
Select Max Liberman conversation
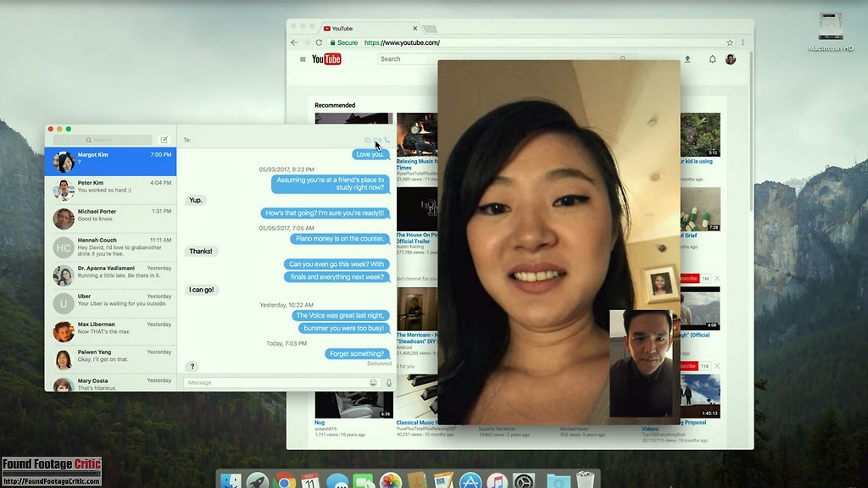[111, 332]
